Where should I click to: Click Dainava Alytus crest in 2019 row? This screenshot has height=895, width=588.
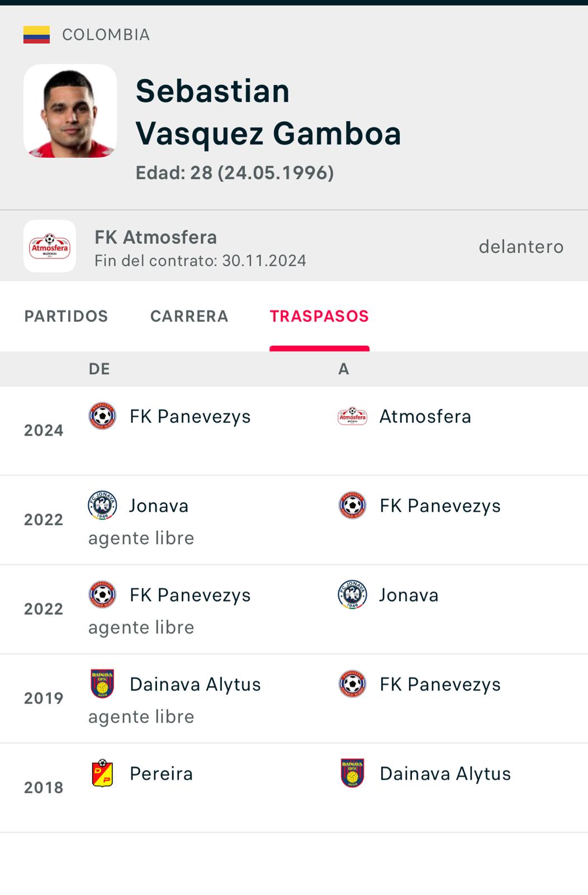pyautogui.click(x=102, y=684)
